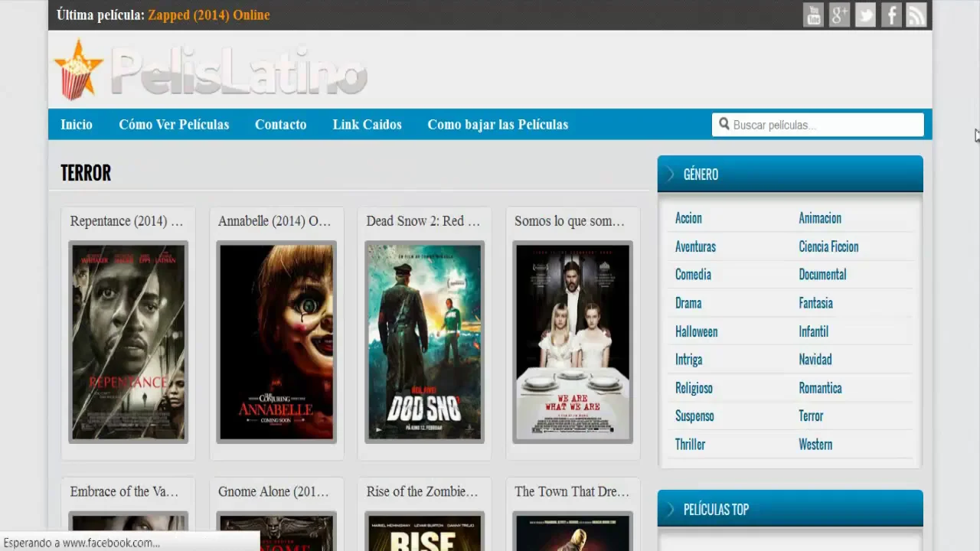Select the Suspenso genre

coord(694,416)
